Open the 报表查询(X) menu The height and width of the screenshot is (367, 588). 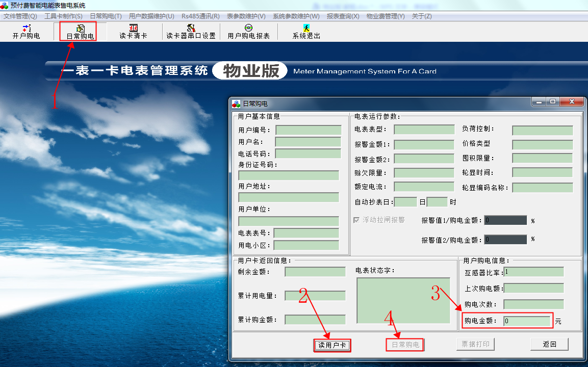coord(343,16)
